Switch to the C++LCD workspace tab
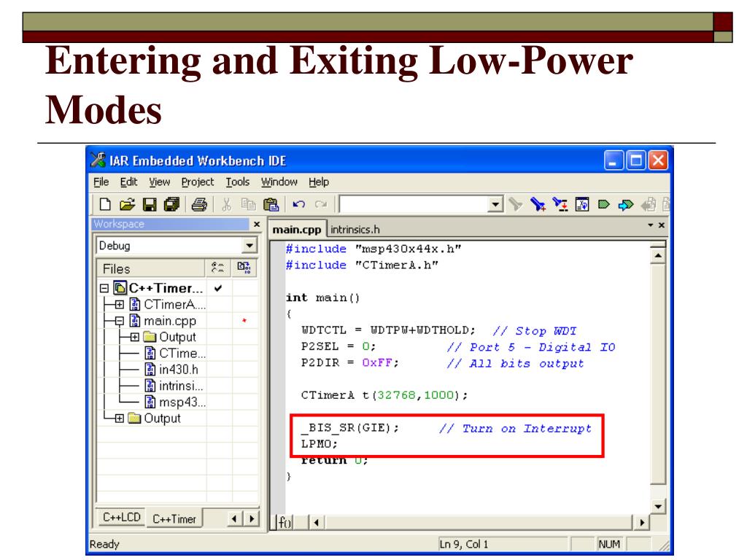The image size is (747, 560). (x=122, y=517)
